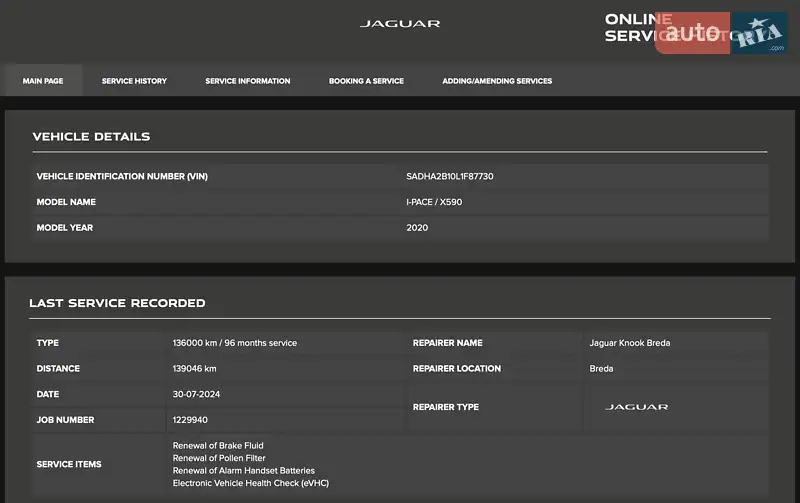Click the VIN value SADHA2B10L1F87730
This screenshot has height=503, width=800.
tap(449, 176)
